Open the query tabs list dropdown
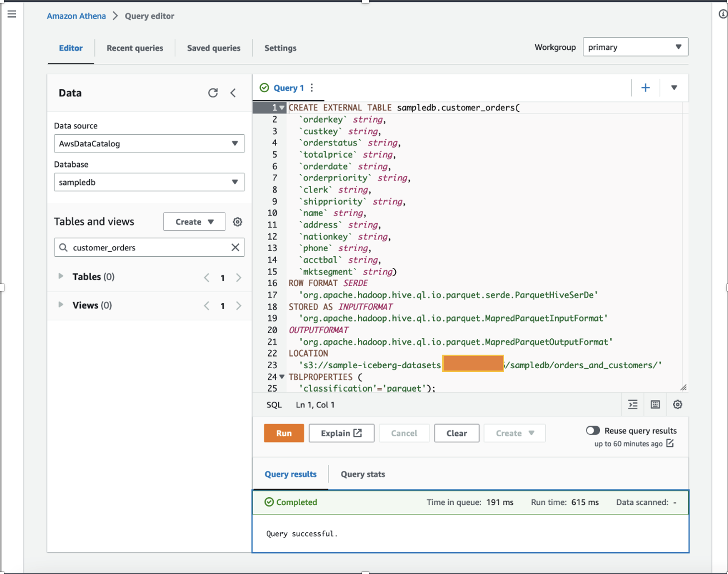The width and height of the screenshot is (728, 574). (x=674, y=87)
